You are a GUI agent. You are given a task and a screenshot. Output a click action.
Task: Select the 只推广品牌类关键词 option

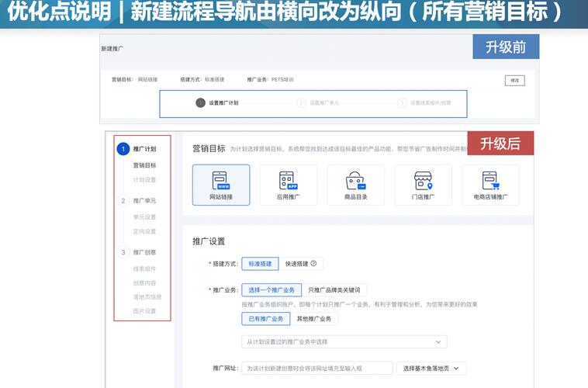tap(334, 290)
